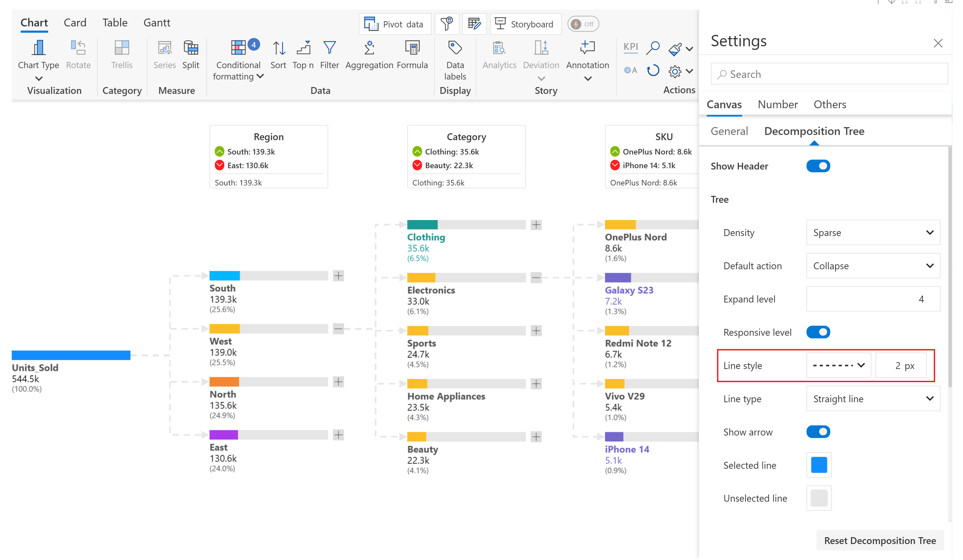This screenshot has height=560, width=963.
Task: Click Reset Decomposition Tree button
Action: click(x=880, y=540)
